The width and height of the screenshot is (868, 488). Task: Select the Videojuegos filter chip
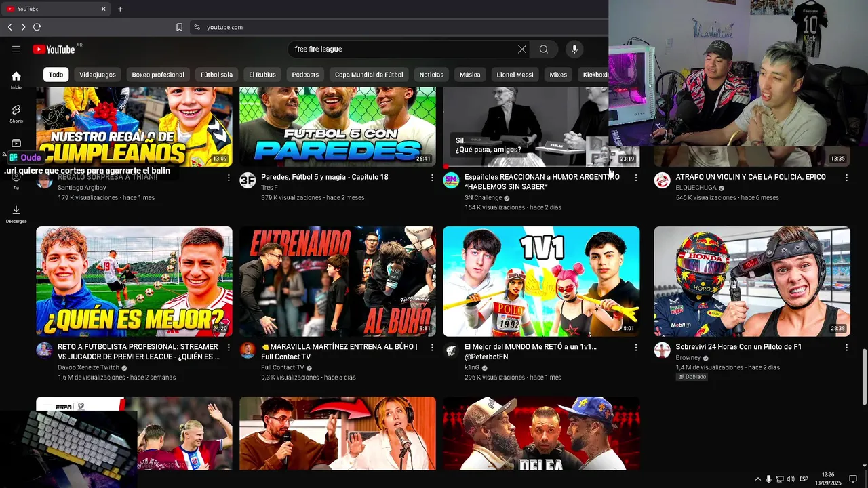(97, 75)
